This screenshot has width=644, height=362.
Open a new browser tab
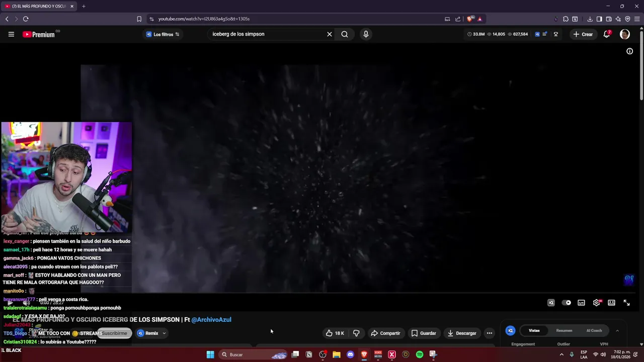pyautogui.click(x=84, y=6)
